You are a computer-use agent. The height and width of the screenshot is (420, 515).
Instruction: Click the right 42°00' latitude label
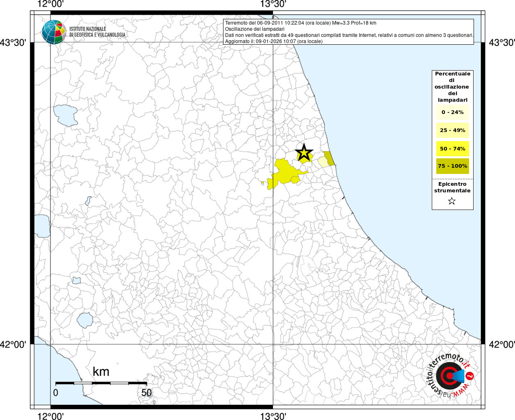pyautogui.click(x=502, y=345)
